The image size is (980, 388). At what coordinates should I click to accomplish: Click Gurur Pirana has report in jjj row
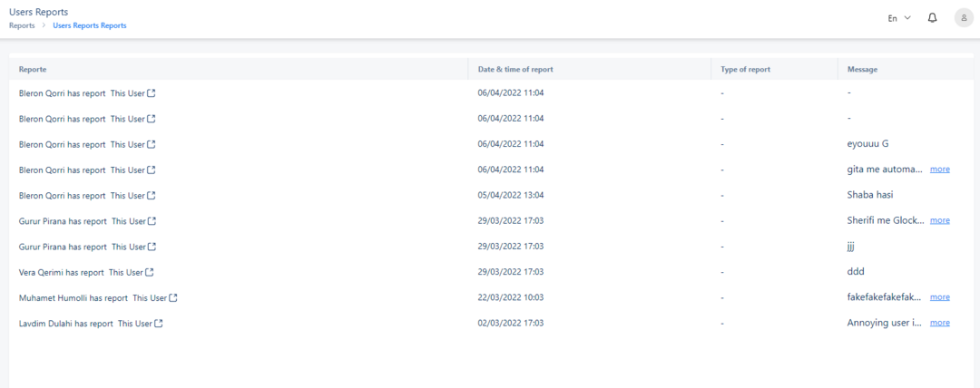click(63, 247)
